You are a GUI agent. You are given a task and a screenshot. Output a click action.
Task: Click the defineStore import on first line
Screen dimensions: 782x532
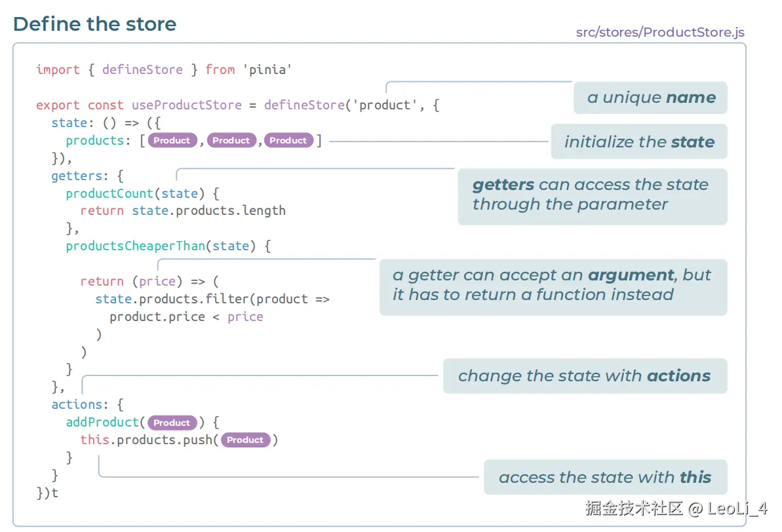point(142,69)
